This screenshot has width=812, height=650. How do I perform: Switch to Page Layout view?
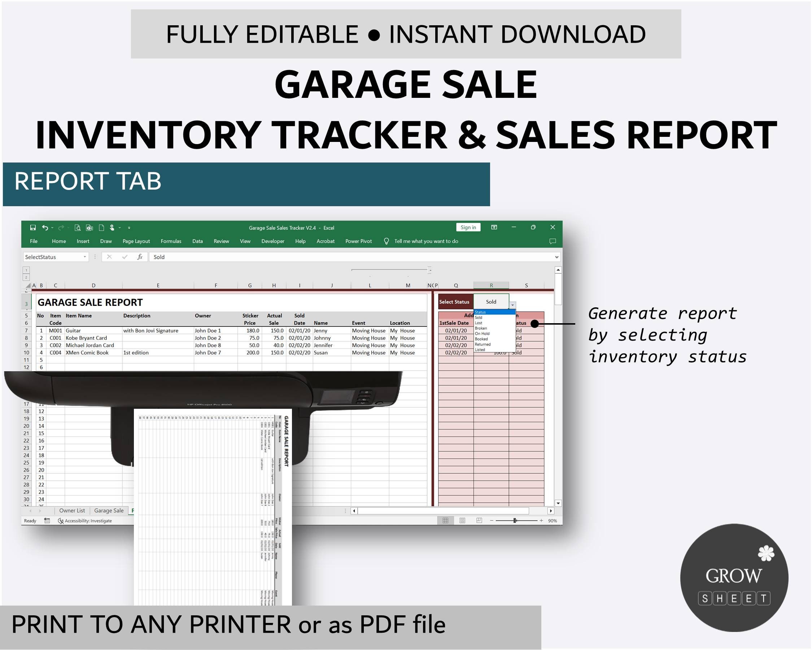point(463,520)
